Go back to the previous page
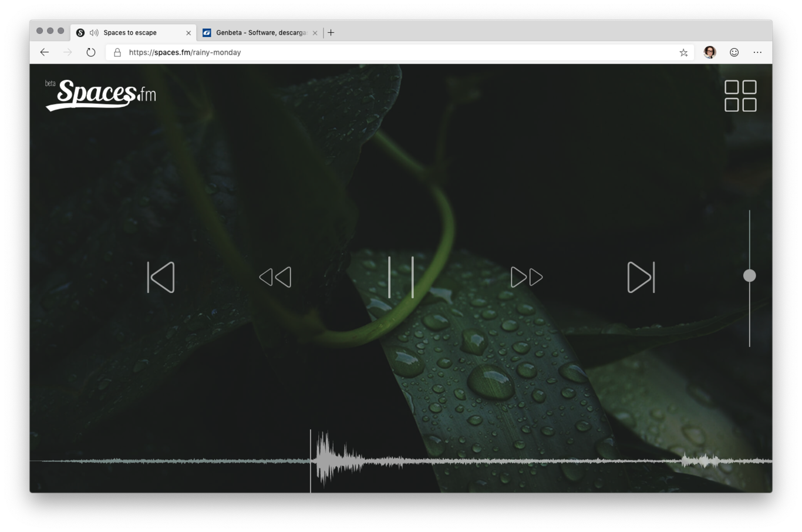802x532 pixels. (45, 52)
